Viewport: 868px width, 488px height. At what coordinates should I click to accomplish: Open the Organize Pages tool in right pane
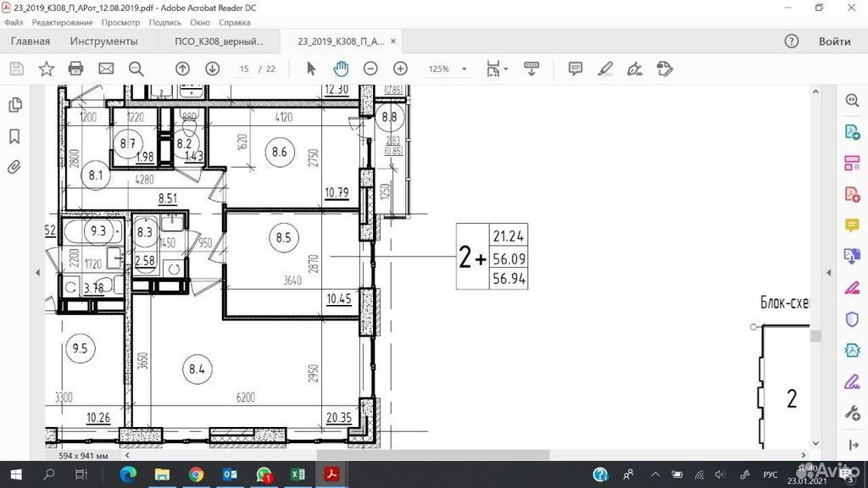[852, 164]
